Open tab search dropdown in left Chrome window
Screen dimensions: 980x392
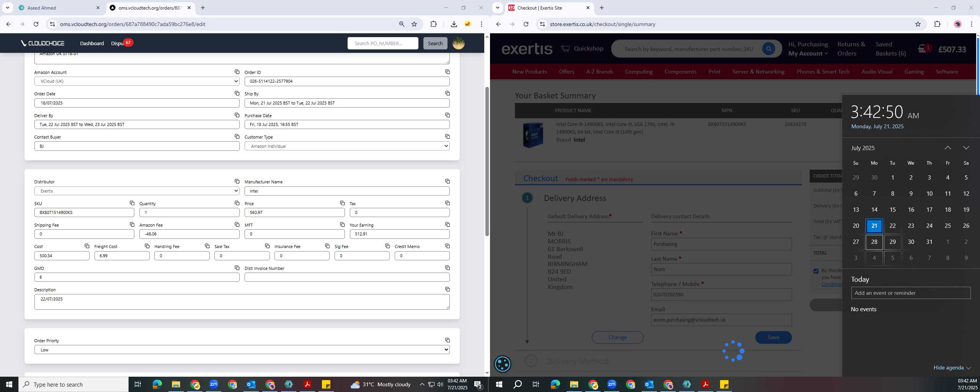7,8
